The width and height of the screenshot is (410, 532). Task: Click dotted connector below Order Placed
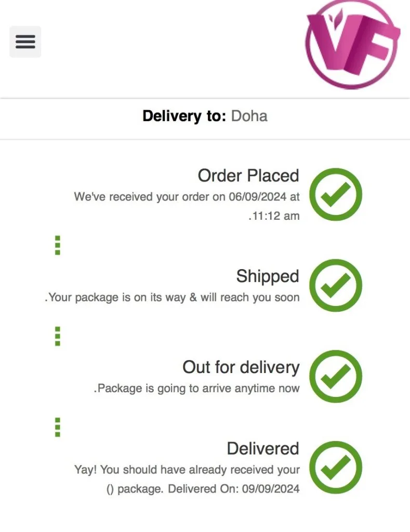pos(58,245)
